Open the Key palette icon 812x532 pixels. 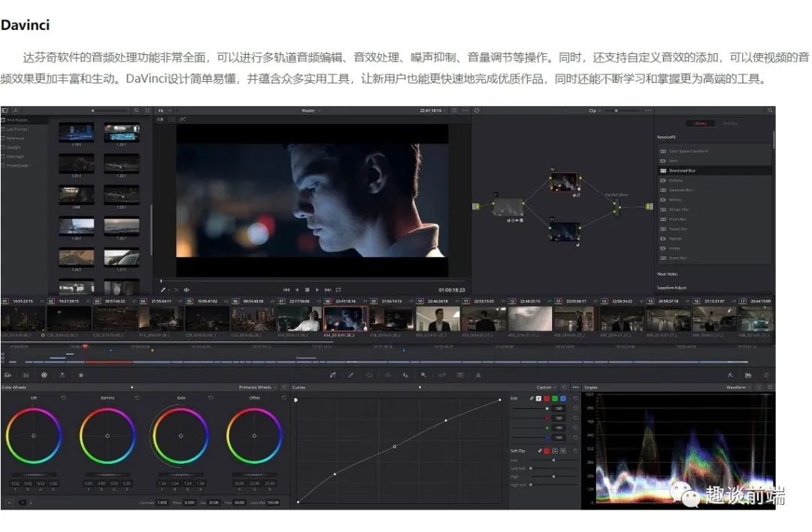click(x=423, y=375)
